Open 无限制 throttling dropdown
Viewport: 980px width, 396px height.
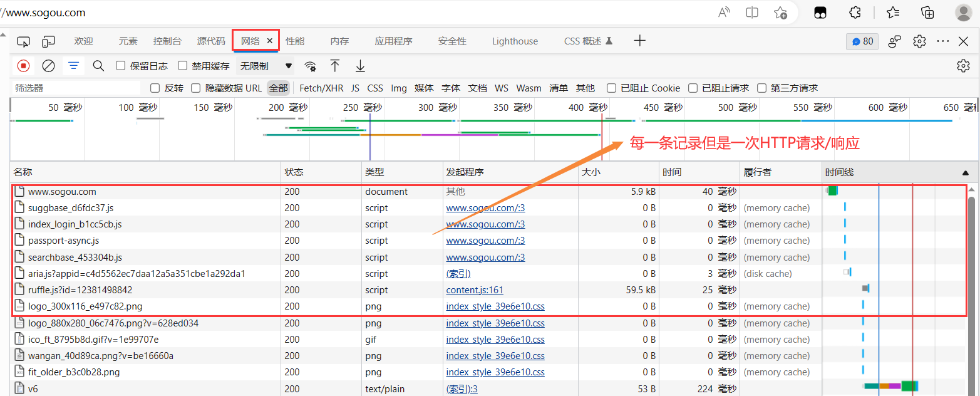click(x=266, y=66)
